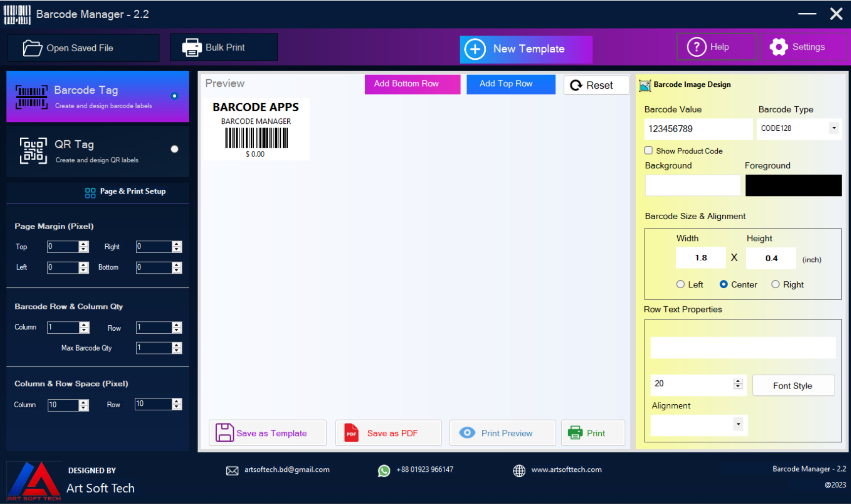Click the Barcode Image Design picture icon

click(x=645, y=85)
